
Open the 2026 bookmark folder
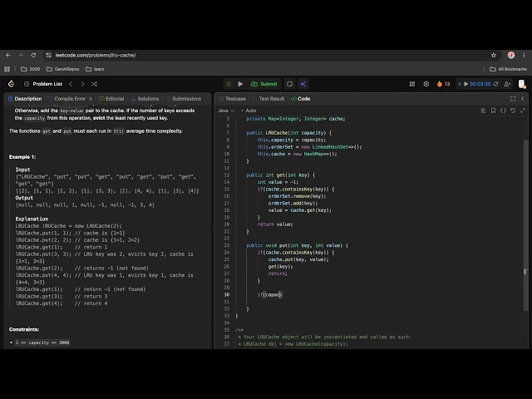point(31,69)
